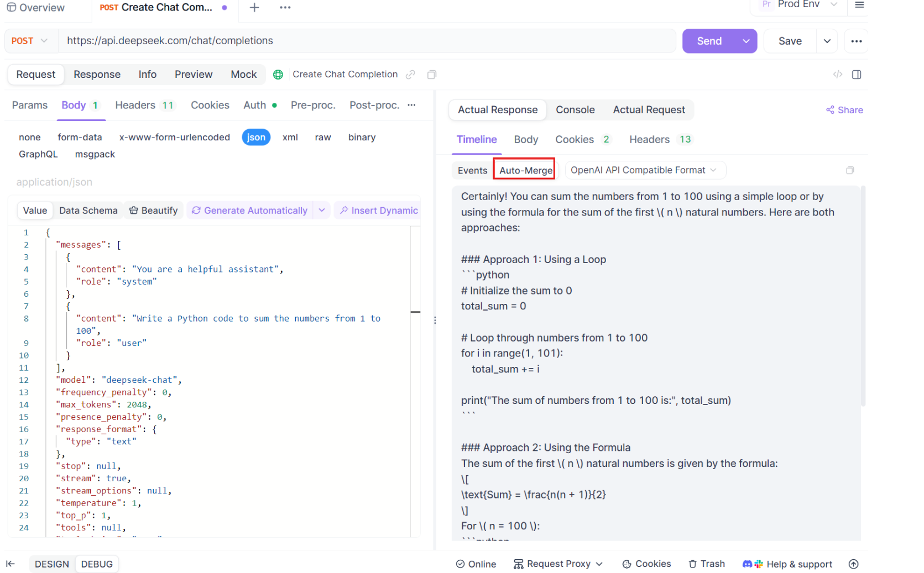The width and height of the screenshot is (924, 573).
Task: Switch to the Data Schema view
Action: pos(88,211)
